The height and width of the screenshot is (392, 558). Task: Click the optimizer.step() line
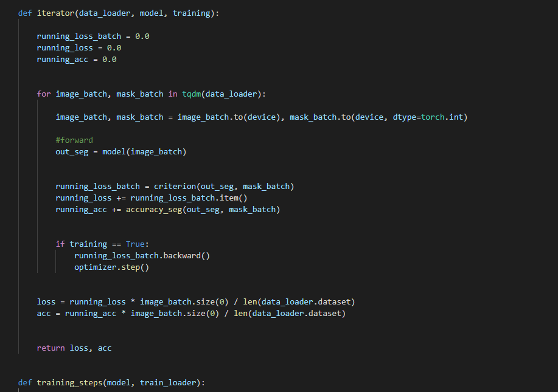[111, 267]
